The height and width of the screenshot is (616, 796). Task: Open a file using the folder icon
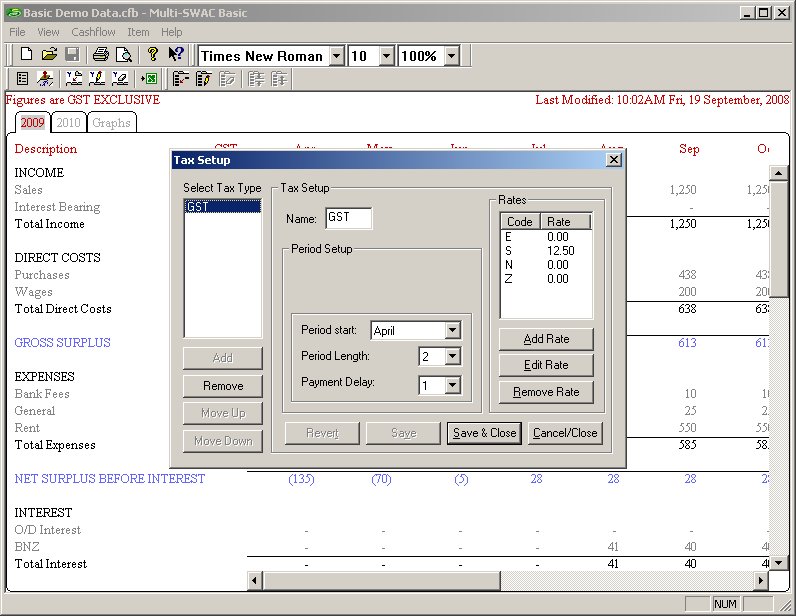49,54
